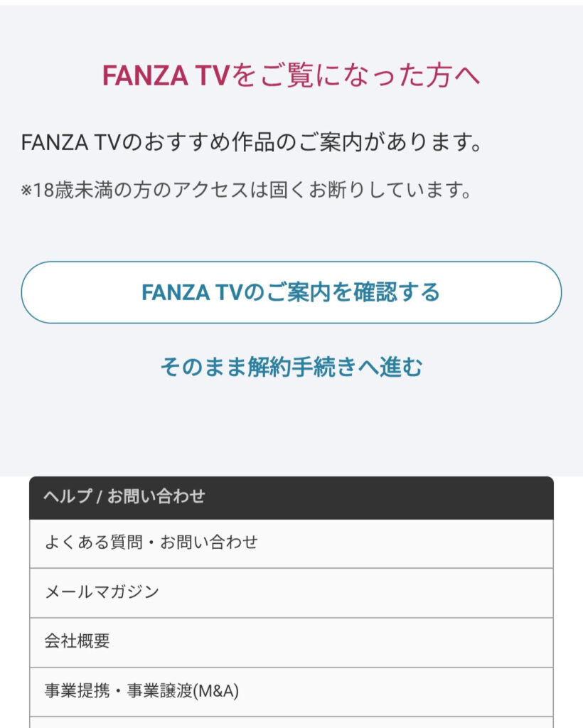Click the ヘルプ / お問い合わせ section header
Image resolution: width=583 pixels, height=728 pixels.
[x=291, y=497]
